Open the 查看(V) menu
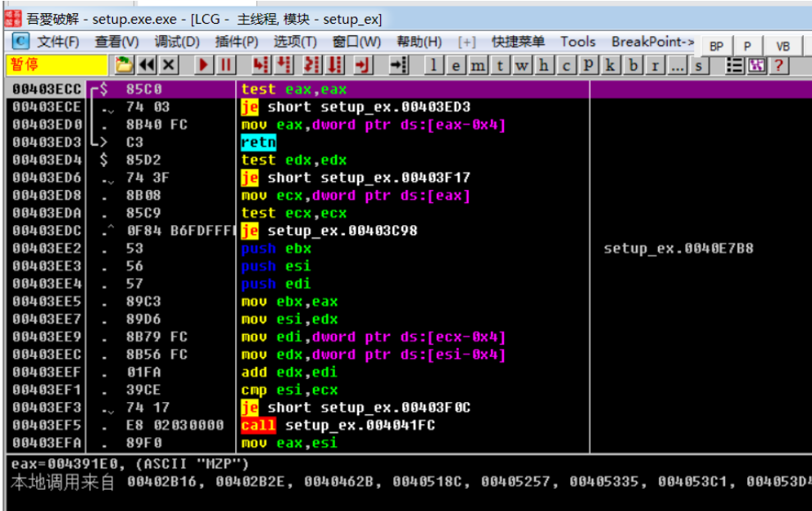 (117, 42)
